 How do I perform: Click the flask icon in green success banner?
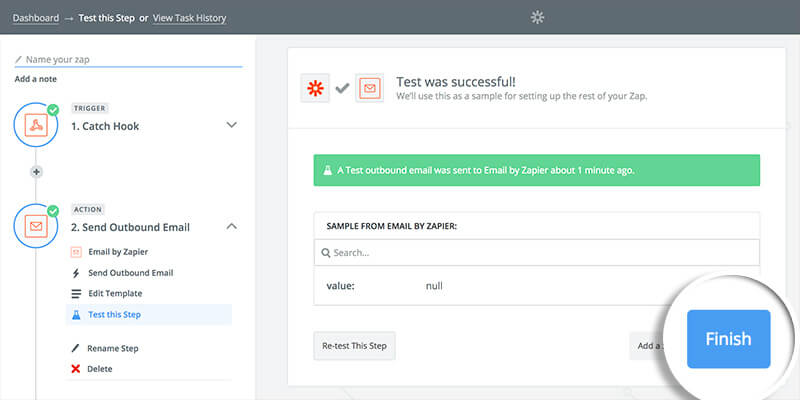(x=328, y=170)
